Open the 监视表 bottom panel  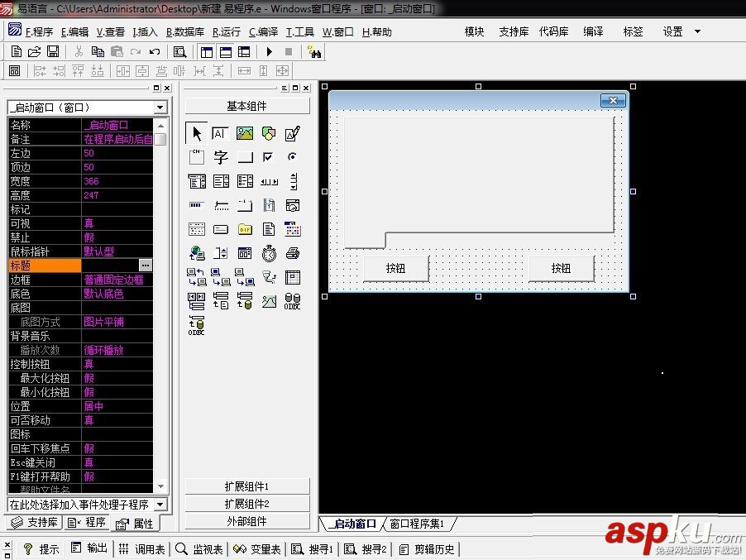(198, 549)
